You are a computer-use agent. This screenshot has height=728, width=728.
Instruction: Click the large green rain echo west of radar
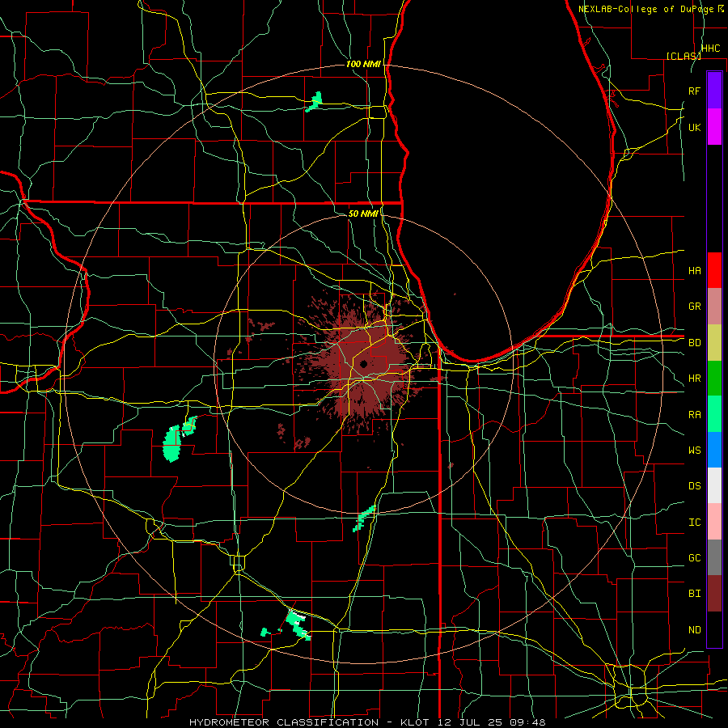[171, 444]
